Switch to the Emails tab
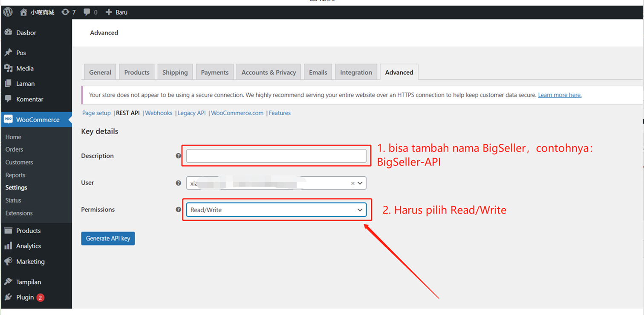 [318, 72]
